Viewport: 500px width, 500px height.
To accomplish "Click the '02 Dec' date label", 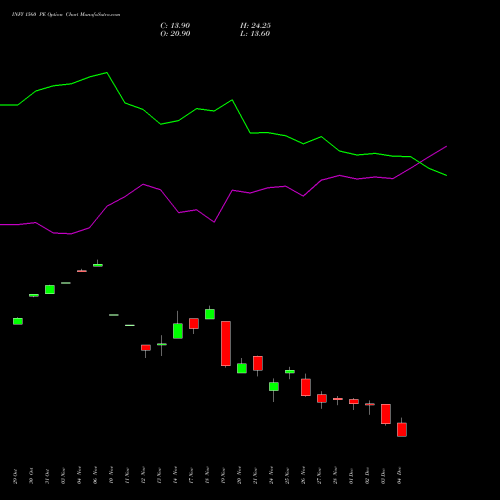I will (x=367, y=476).
